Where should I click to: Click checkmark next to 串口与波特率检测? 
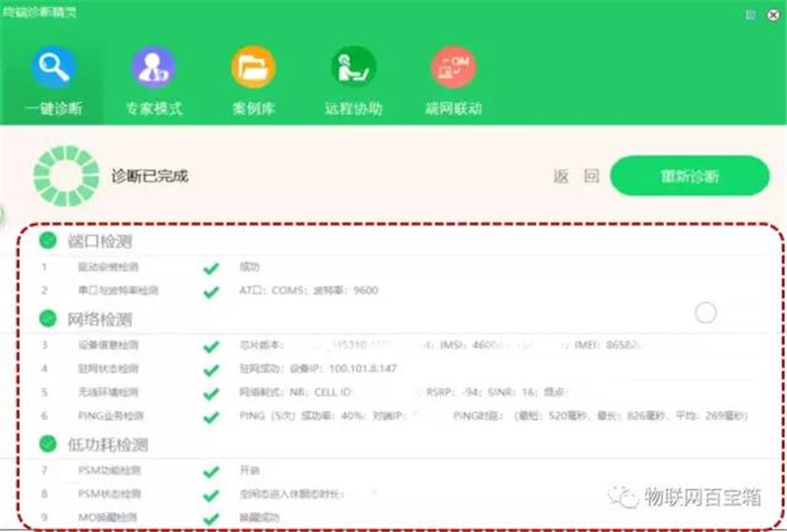211,291
